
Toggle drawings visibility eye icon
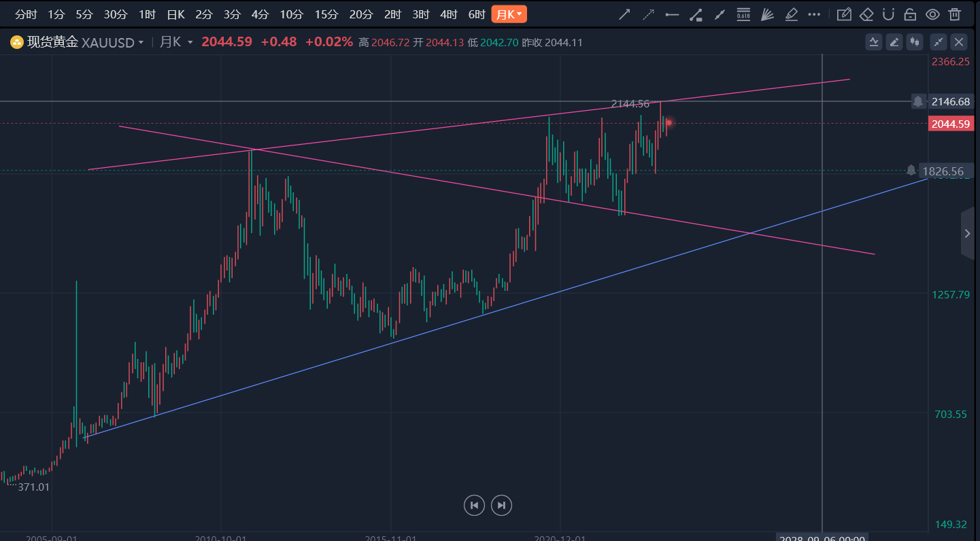pyautogui.click(x=932, y=14)
